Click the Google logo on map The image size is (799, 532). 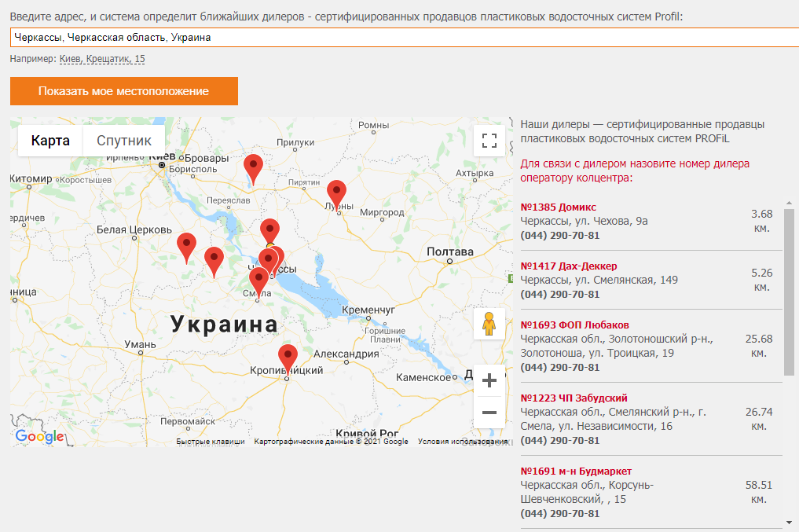(40, 436)
